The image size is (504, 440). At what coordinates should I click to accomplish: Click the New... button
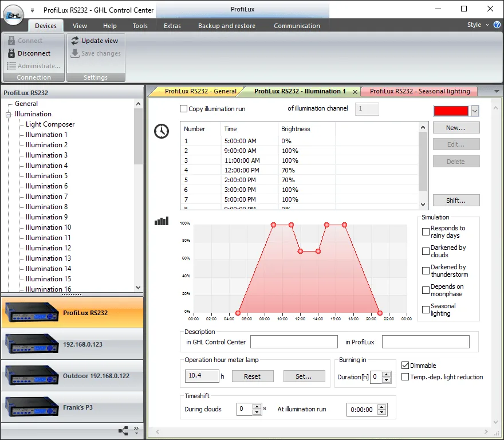pos(456,128)
